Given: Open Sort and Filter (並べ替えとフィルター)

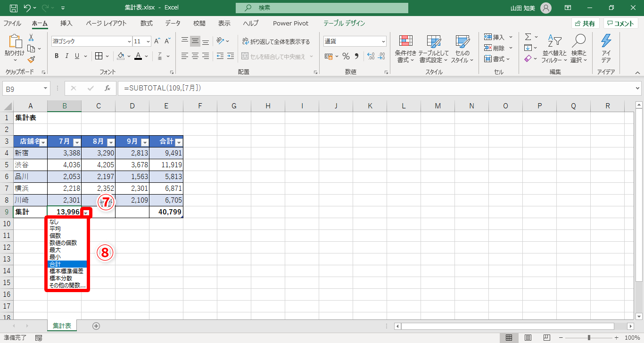Looking at the screenshot, I should pyautogui.click(x=554, y=49).
